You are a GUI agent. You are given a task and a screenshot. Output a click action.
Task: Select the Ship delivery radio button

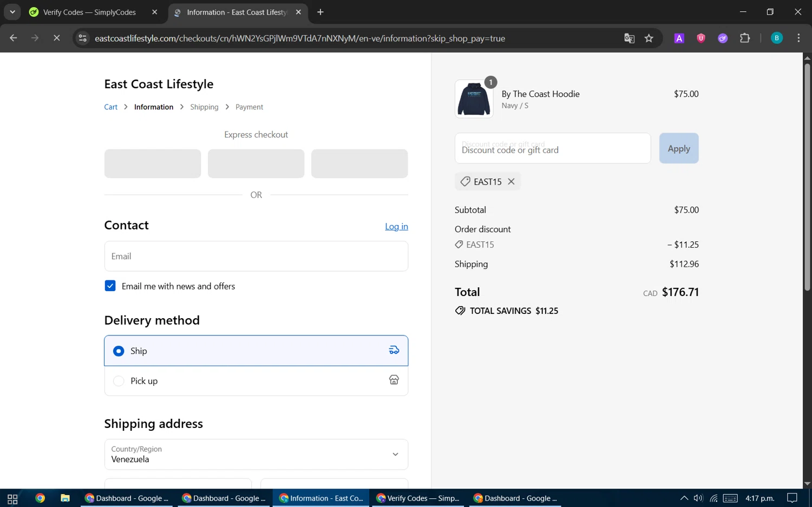(119, 351)
